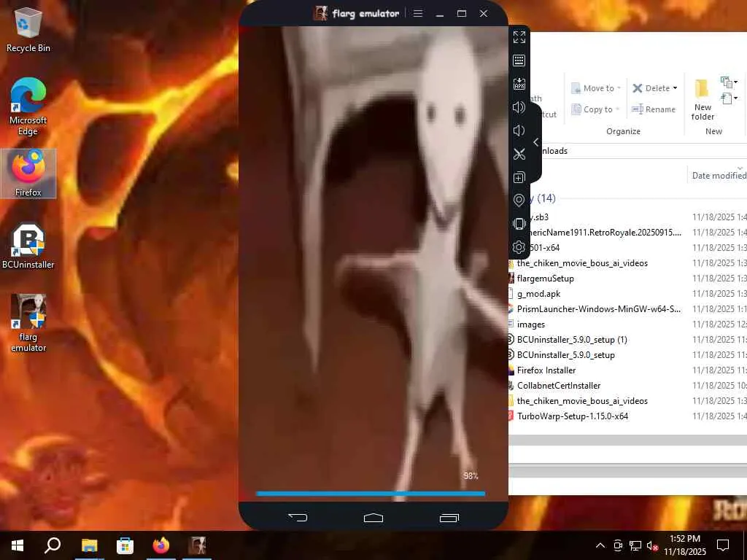This screenshot has height=560, width=747.
Task: Select the CollabnetCertInstaller file
Action: 558,385
